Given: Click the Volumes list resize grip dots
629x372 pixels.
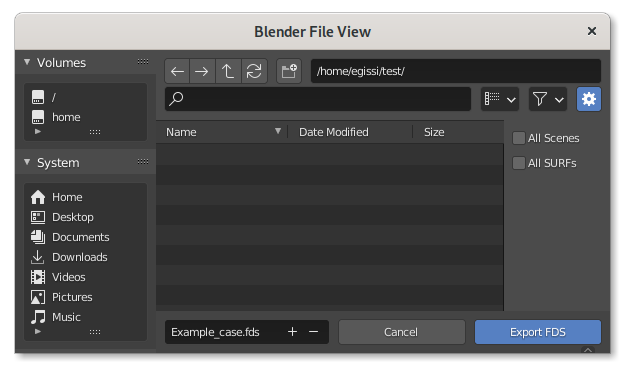Looking at the screenshot, I should (x=95, y=132).
